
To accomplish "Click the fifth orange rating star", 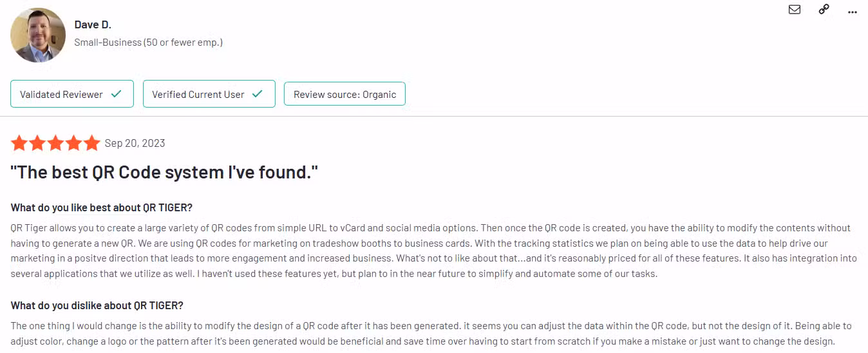I will pos(91,143).
